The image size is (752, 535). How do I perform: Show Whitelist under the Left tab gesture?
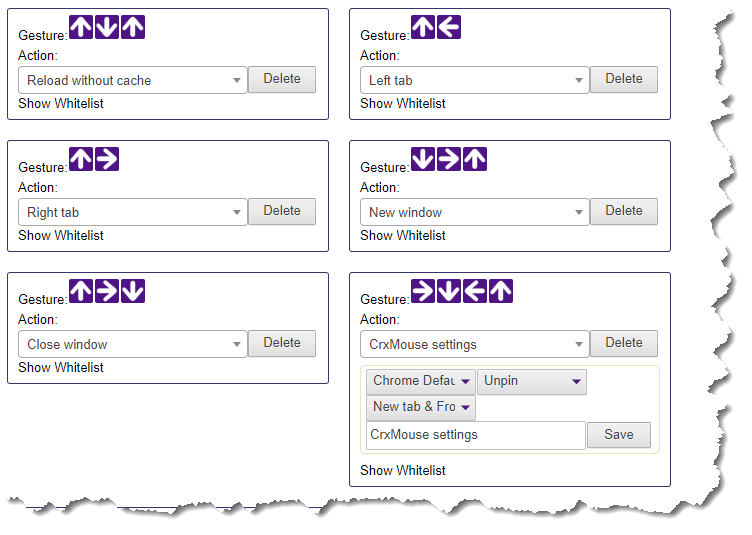[x=403, y=103]
